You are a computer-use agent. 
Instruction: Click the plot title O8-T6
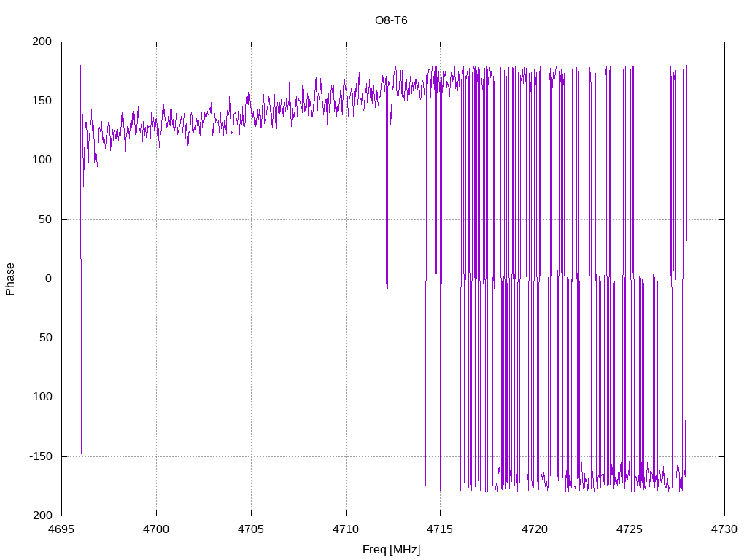pyautogui.click(x=391, y=20)
